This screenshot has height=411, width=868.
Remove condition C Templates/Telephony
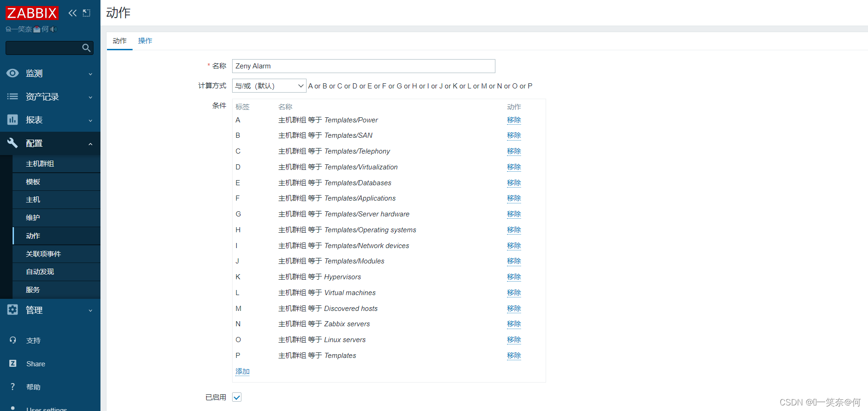[x=514, y=151]
